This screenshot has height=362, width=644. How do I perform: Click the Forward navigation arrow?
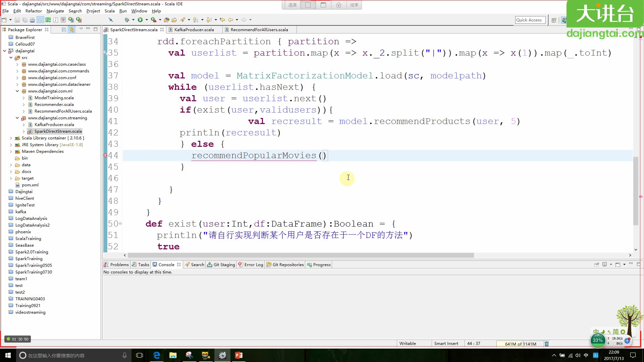tap(244, 20)
